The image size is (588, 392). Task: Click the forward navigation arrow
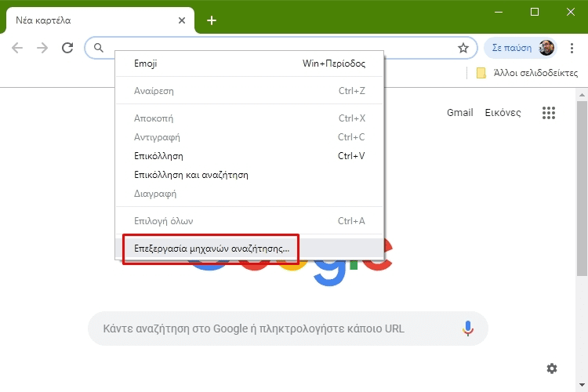point(42,48)
